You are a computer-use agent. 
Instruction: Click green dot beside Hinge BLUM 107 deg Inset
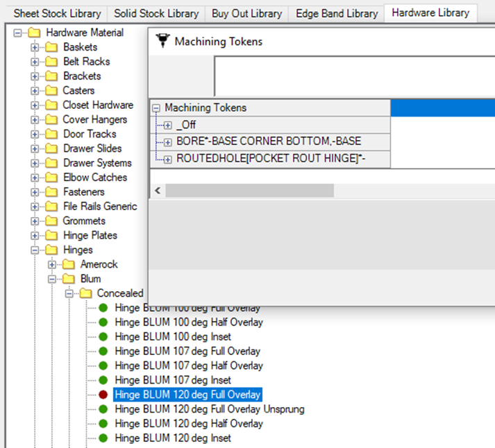coord(103,380)
